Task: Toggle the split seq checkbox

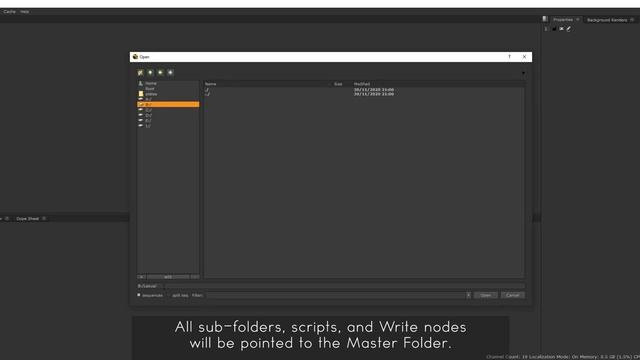Action: (169, 295)
